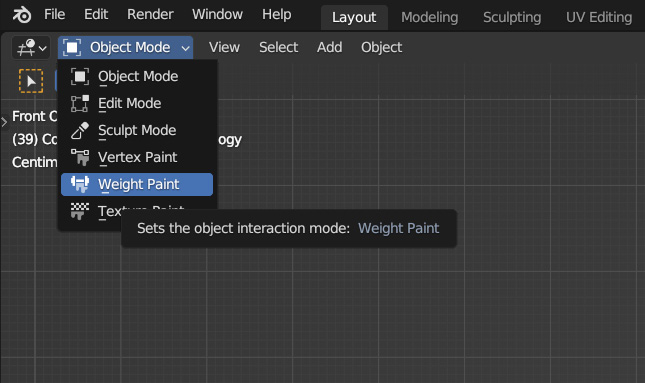The height and width of the screenshot is (383, 645).
Task: Expand the toolbar with the left edge arrow
Action: 4,122
